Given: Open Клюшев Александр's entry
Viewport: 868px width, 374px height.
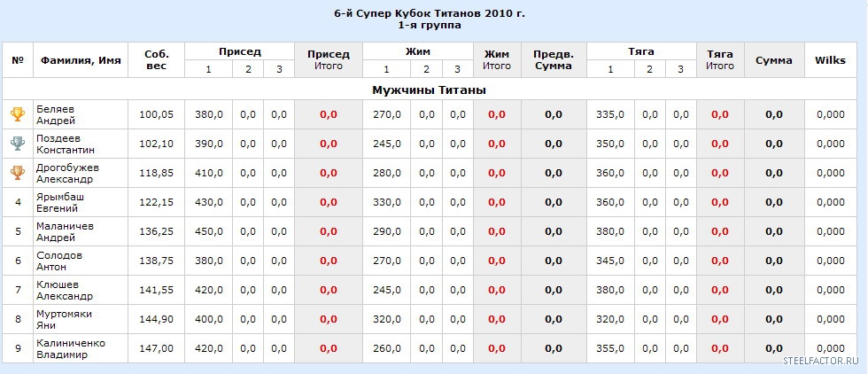Looking at the screenshot, I should 64,290.
